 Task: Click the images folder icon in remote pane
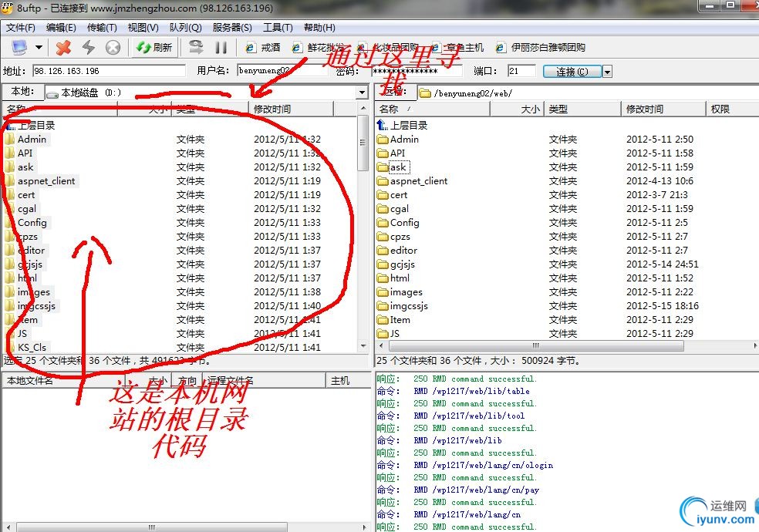click(x=383, y=292)
